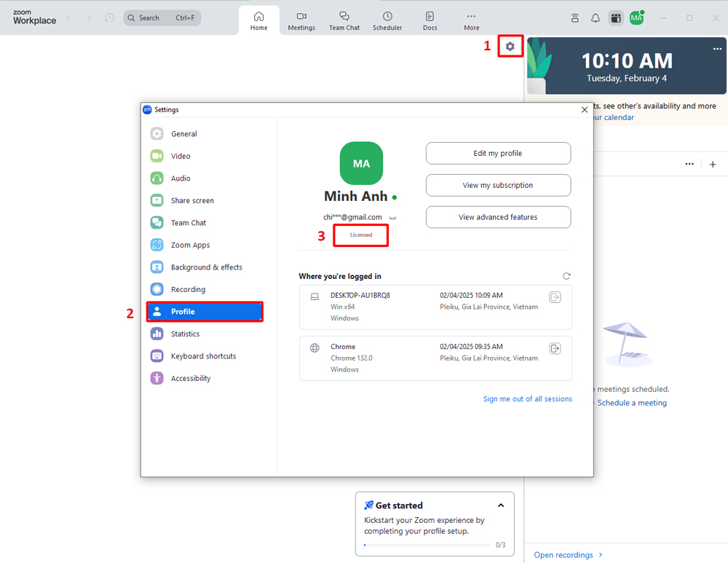This screenshot has height=563, width=728.
Task: Select Audio settings
Action: click(205, 178)
